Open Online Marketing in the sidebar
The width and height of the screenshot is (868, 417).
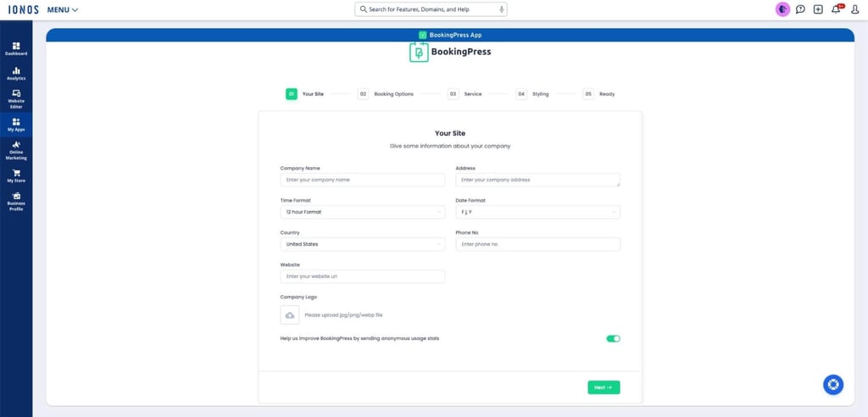click(x=16, y=150)
